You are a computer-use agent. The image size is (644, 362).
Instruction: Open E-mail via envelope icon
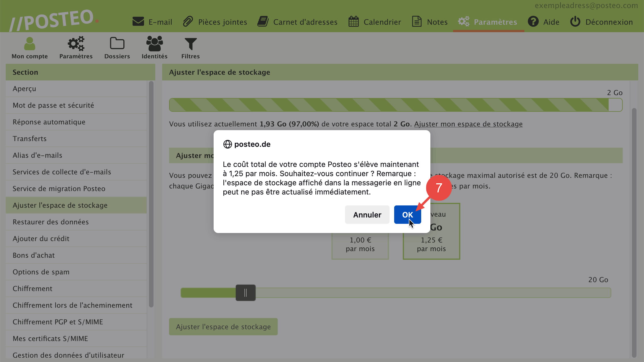pyautogui.click(x=138, y=22)
